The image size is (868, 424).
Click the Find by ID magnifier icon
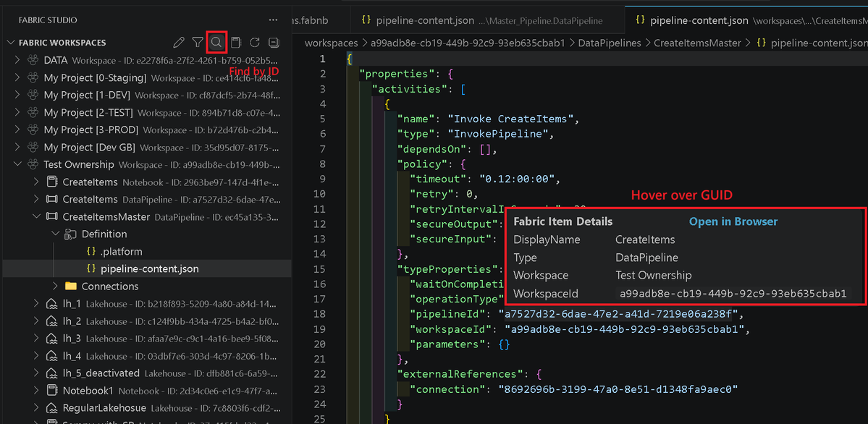click(216, 43)
